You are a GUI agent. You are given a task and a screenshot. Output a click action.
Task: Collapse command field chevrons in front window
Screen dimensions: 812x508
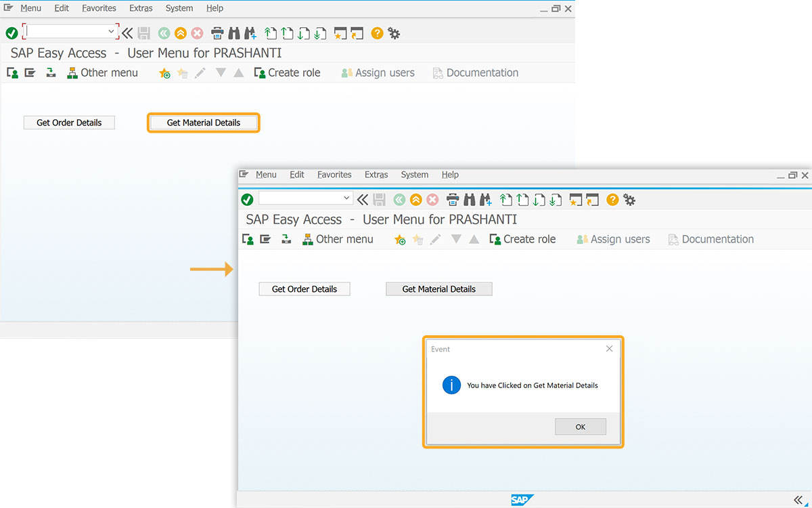pyautogui.click(x=363, y=199)
